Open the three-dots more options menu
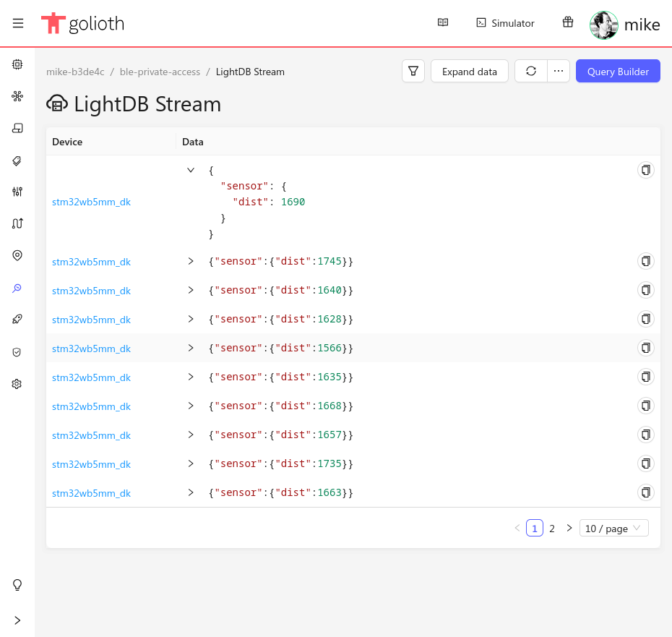The width and height of the screenshot is (672, 637). (559, 71)
